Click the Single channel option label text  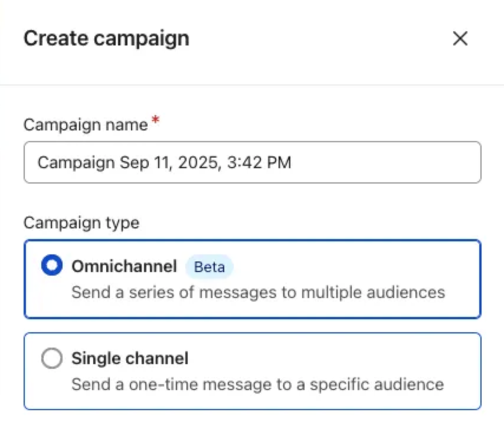pyautogui.click(x=129, y=358)
